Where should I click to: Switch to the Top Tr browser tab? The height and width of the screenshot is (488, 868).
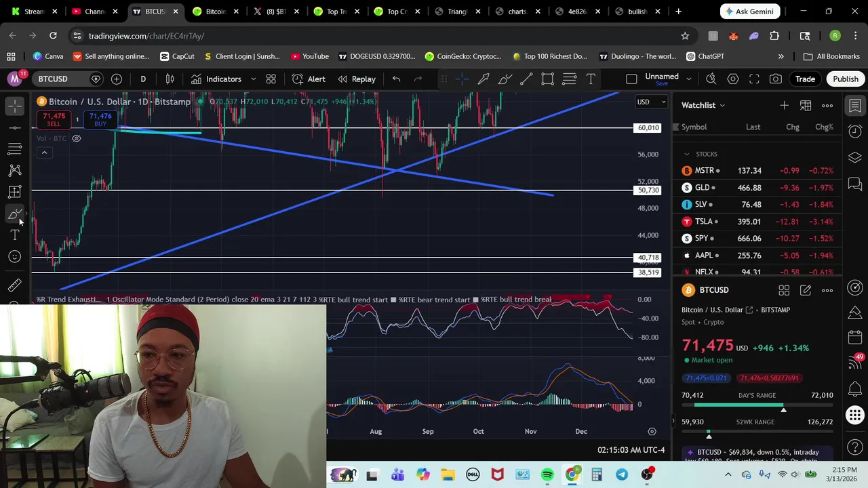coord(336,12)
